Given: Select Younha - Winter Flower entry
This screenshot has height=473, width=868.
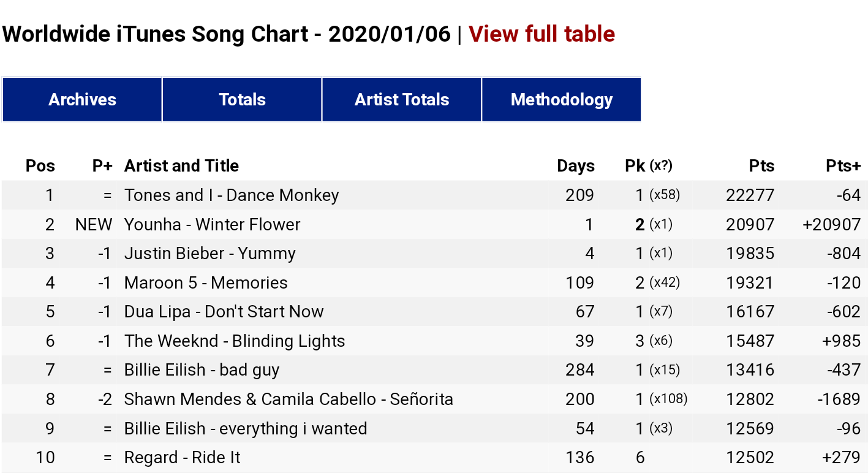Looking at the screenshot, I should 212,225.
